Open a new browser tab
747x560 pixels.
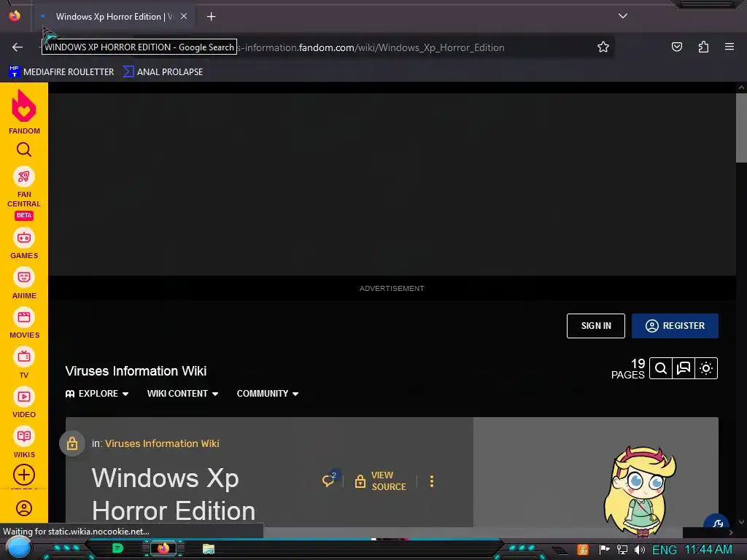click(x=211, y=17)
